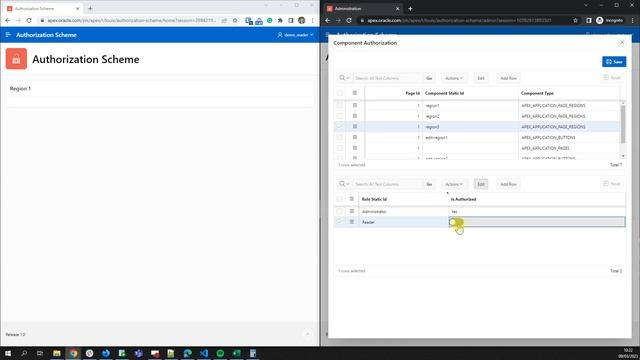Sort by Role Static Id column header
Screen dimensions: 640x360
(x=374, y=199)
